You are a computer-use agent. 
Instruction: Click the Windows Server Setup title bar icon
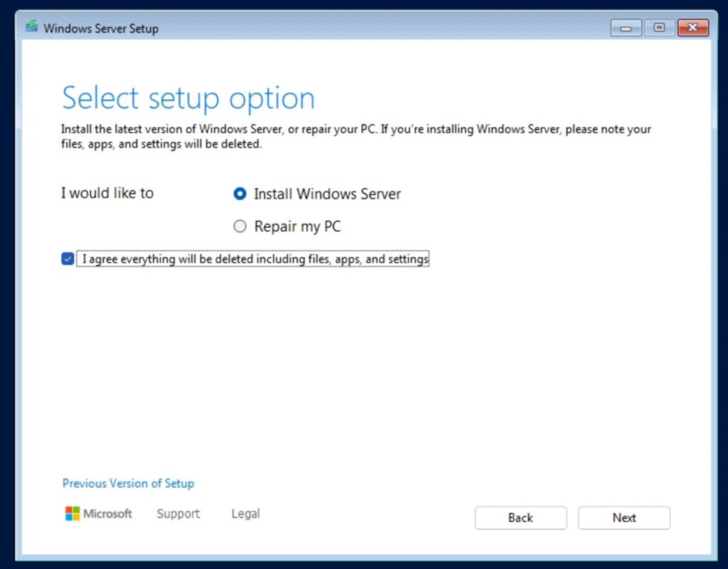point(31,28)
